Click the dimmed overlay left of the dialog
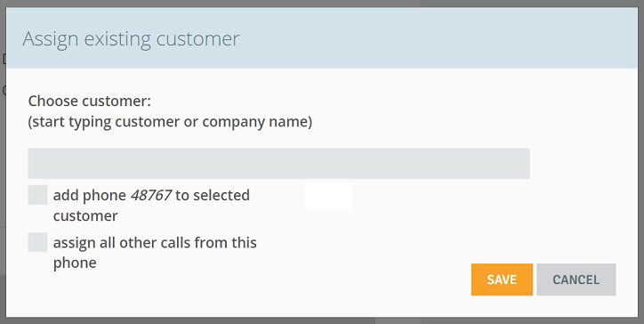Image resolution: width=644 pixels, height=324 pixels. point(3,165)
